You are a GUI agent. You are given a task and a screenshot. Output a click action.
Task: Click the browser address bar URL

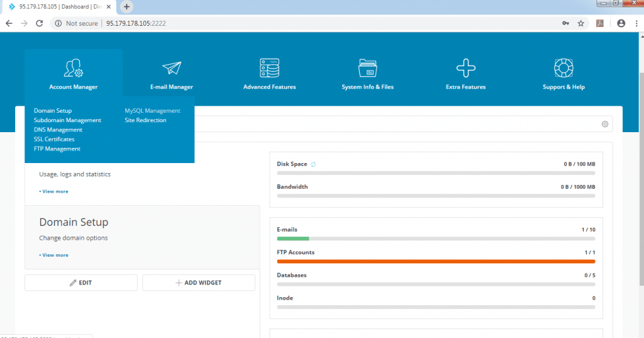pyautogui.click(x=136, y=23)
